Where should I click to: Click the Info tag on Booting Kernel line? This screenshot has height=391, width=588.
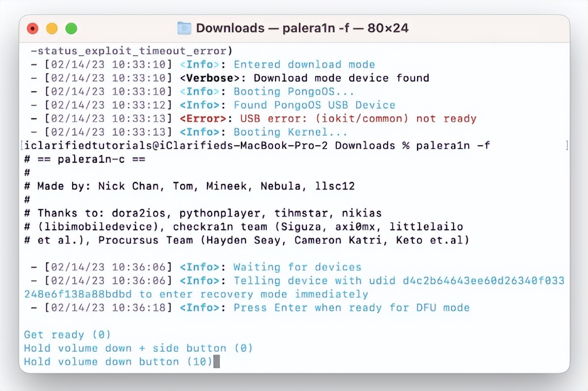tap(200, 132)
